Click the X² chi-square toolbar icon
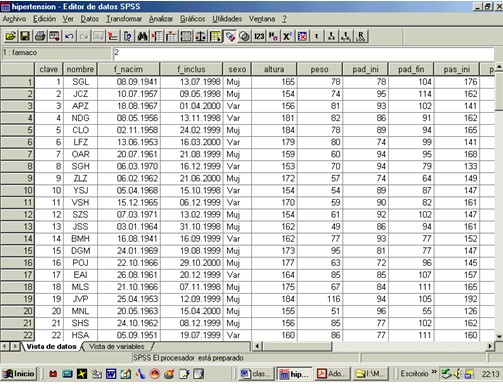Image resolution: width=503 pixels, height=386 pixels. [x=288, y=36]
